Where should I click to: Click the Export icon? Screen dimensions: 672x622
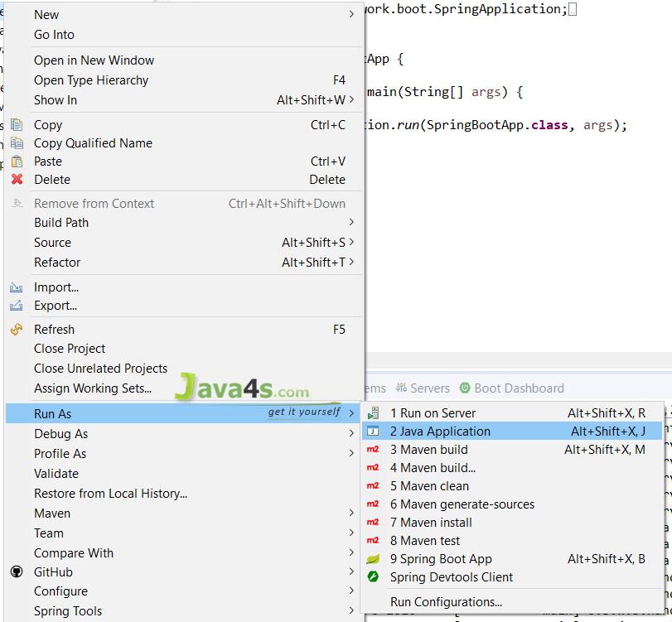(17, 306)
